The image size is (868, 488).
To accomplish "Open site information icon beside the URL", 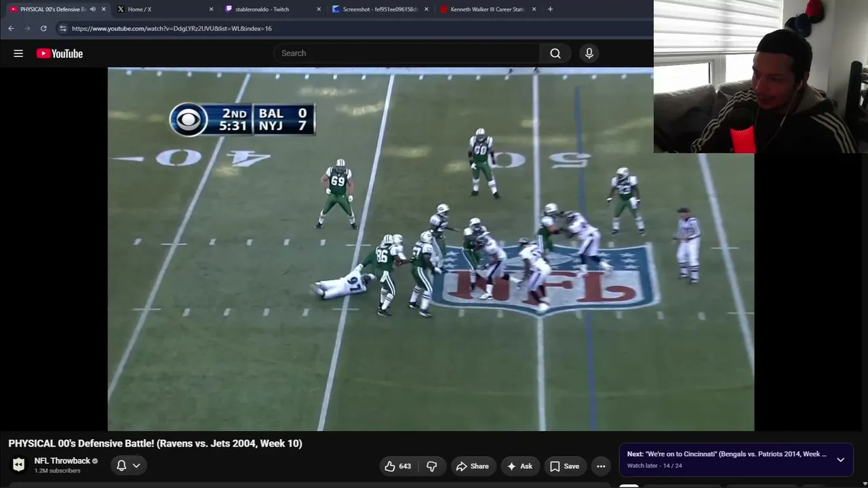I will (x=63, y=28).
